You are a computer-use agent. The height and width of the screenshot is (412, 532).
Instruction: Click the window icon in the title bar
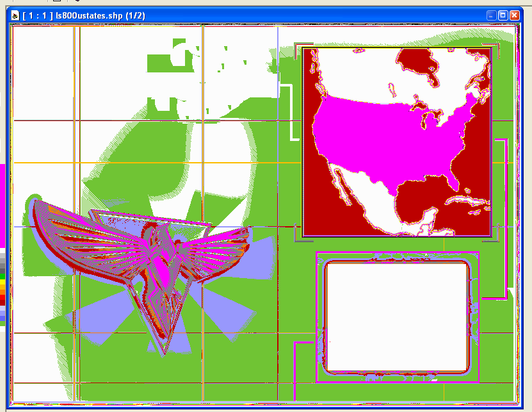[x=15, y=15]
